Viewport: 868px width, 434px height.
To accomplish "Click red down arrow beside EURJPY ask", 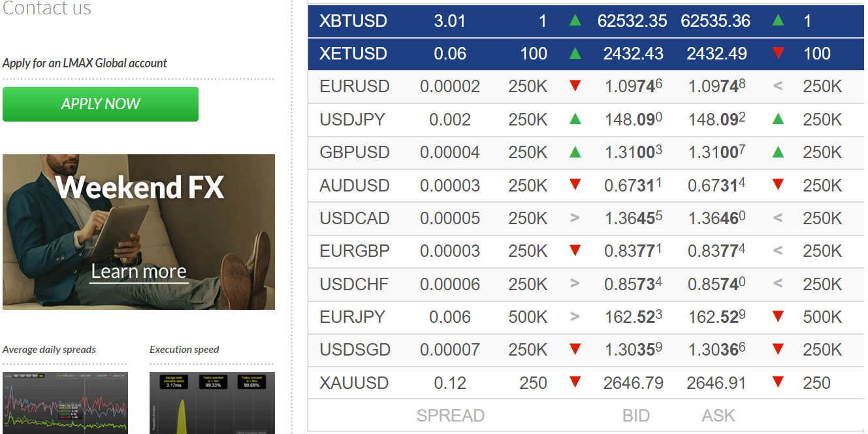I will point(778,317).
